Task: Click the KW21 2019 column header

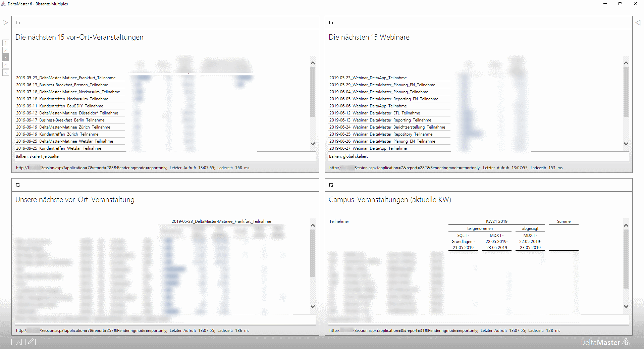Action: coord(497,221)
